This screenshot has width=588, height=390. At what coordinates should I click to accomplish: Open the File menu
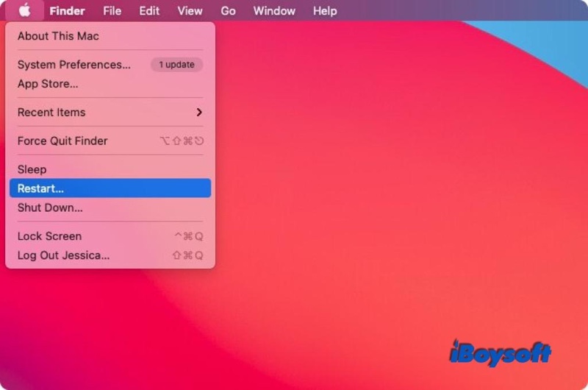(112, 11)
